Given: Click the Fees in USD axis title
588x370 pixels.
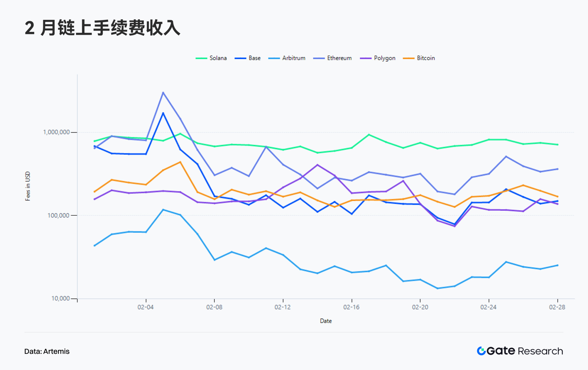Looking at the screenshot, I should click(x=27, y=186).
